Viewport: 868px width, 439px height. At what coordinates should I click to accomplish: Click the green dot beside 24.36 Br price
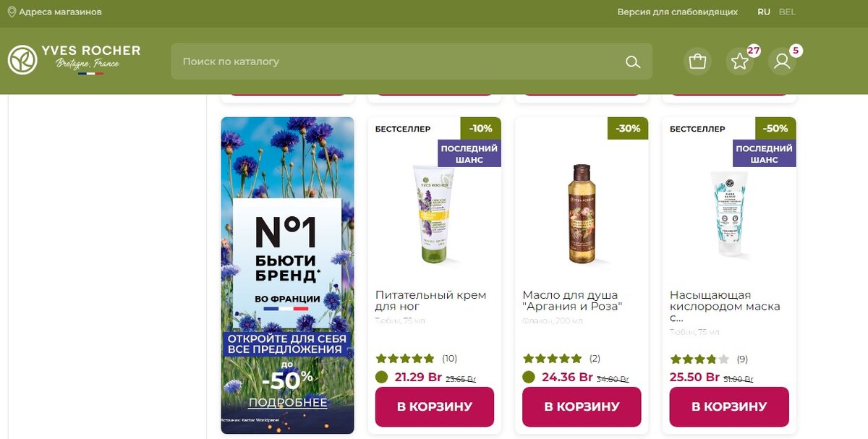point(529,377)
